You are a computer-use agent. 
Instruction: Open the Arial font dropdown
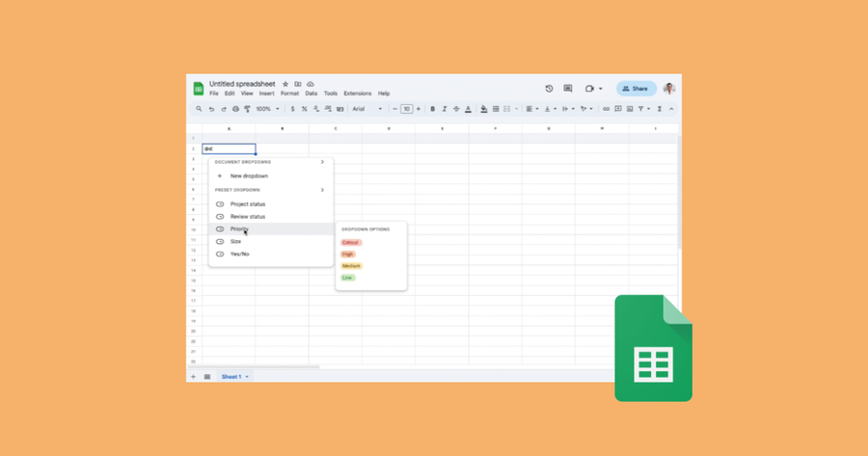point(367,109)
